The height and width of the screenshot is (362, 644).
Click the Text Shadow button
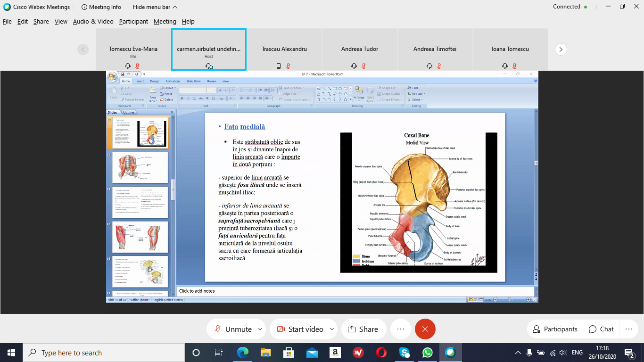click(x=206, y=99)
